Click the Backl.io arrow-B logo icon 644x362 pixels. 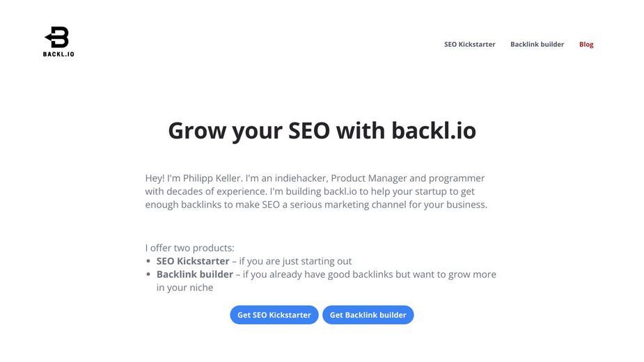click(x=57, y=37)
